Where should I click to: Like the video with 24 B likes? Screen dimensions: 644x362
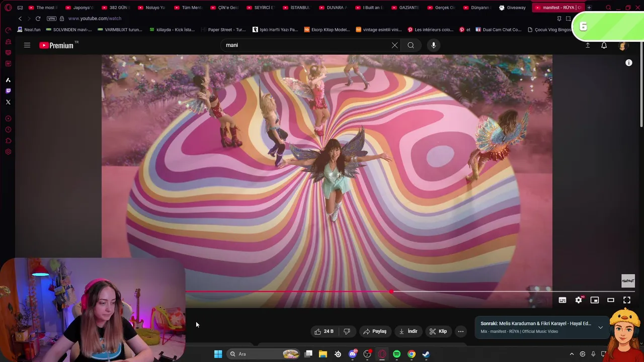click(x=324, y=331)
